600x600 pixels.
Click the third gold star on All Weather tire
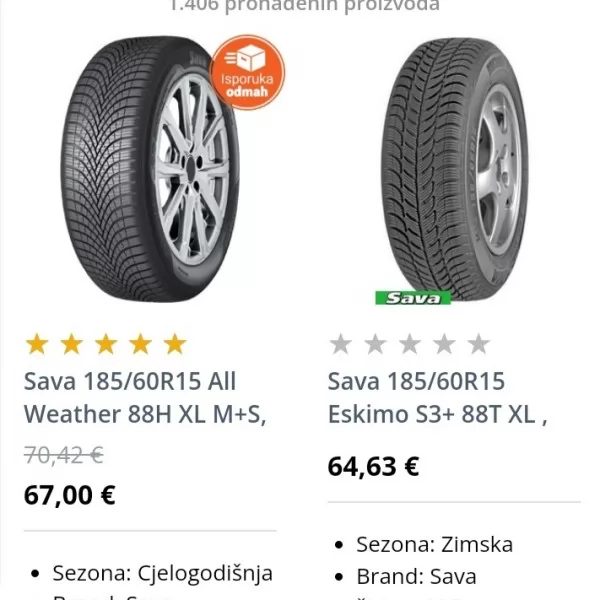pyautogui.click(x=106, y=345)
